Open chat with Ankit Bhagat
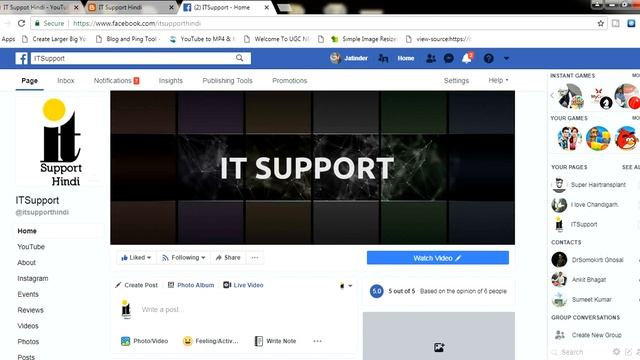 click(579, 280)
